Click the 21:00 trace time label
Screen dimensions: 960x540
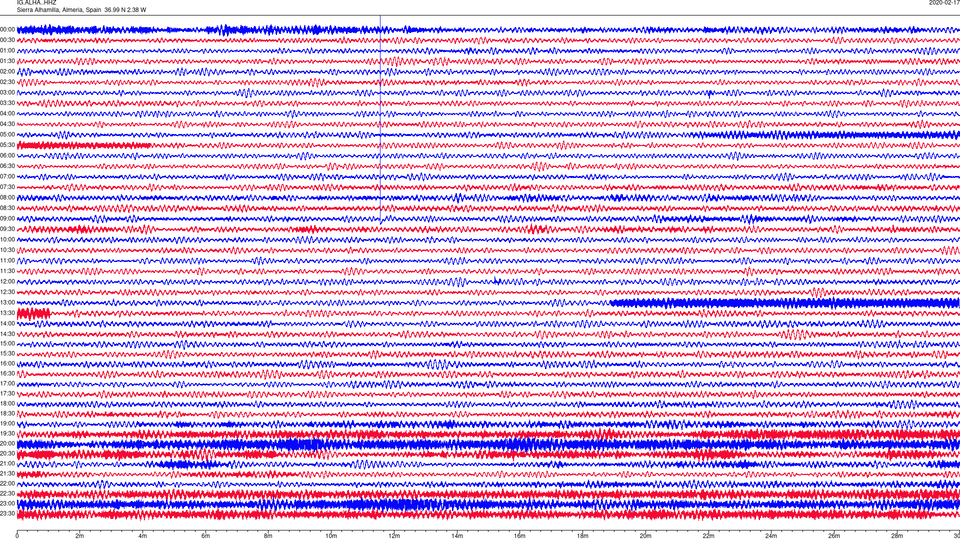point(7,464)
